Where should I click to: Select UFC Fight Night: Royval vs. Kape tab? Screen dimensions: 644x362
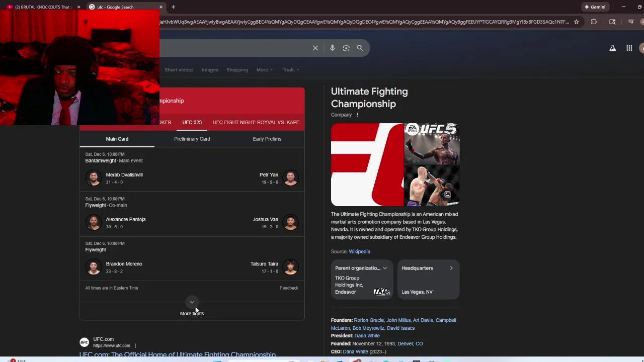256,122
